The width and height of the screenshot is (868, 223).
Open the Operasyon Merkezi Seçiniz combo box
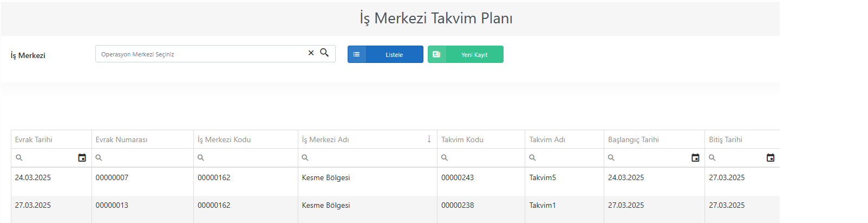[x=200, y=54]
